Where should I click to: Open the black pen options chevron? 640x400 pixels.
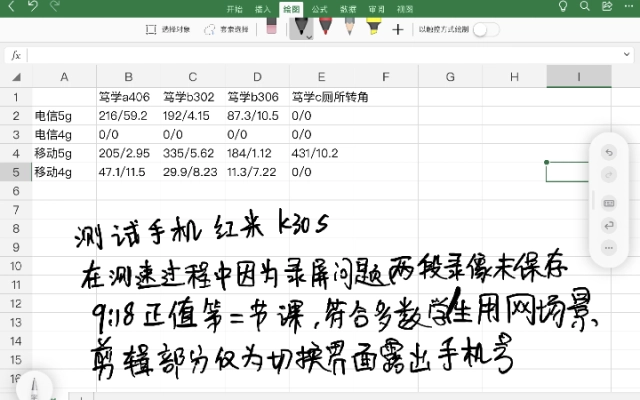click(309, 37)
